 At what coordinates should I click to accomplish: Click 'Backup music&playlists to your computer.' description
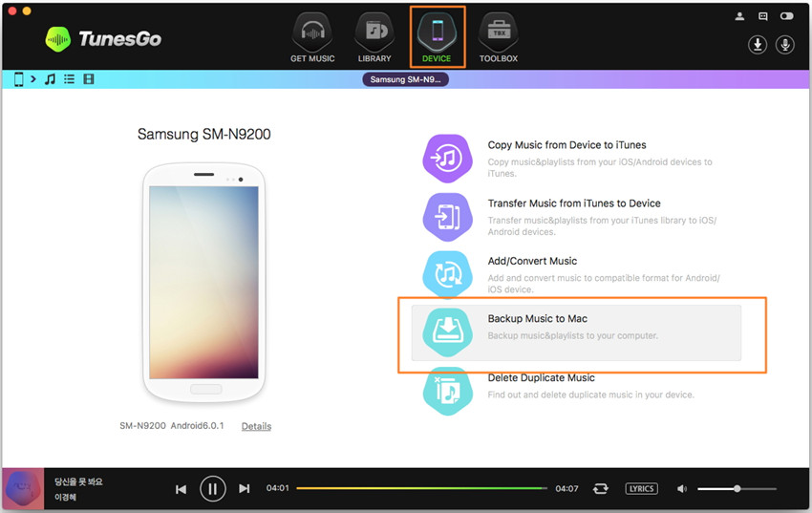tap(573, 335)
